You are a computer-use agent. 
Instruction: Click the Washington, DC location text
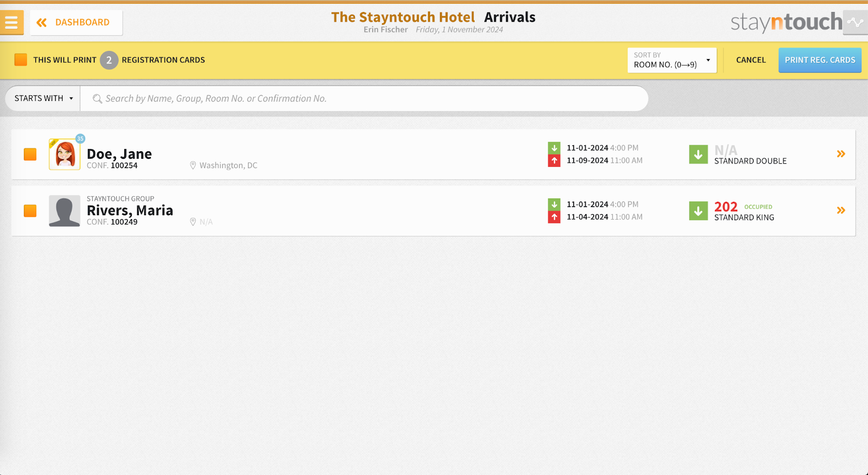[228, 165]
